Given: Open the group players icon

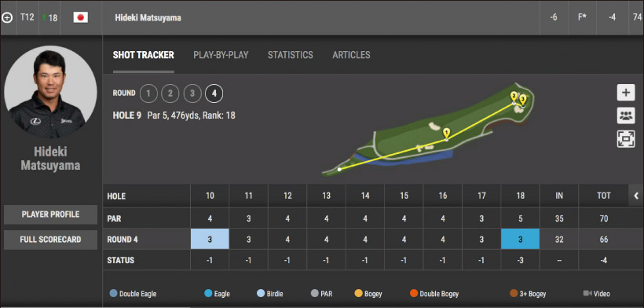Looking at the screenshot, I should point(625,115).
